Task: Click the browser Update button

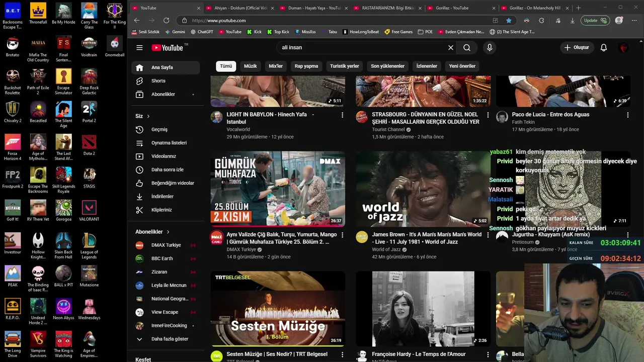Action: click(595, 21)
